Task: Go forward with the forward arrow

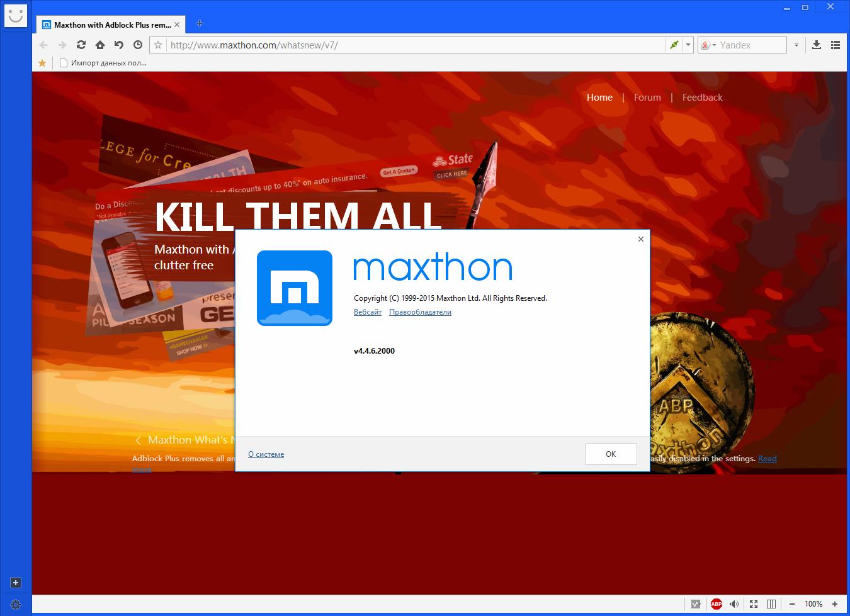Action: pos(62,45)
